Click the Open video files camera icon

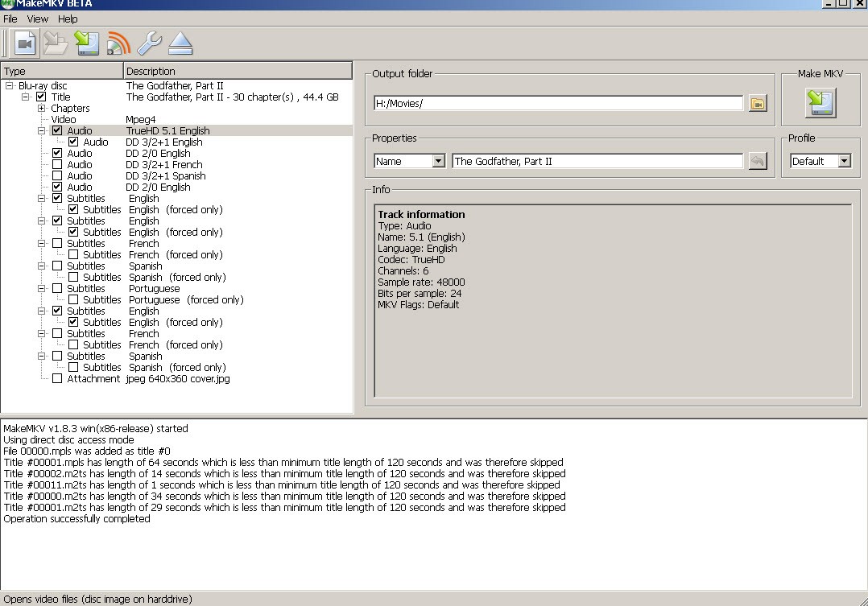tap(25, 43)
